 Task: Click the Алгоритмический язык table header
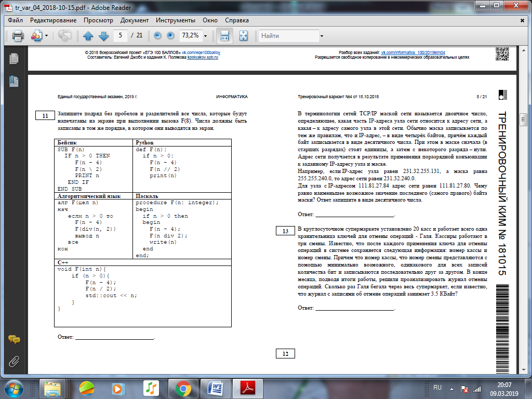pyautogui.click(x=89, y=196)
